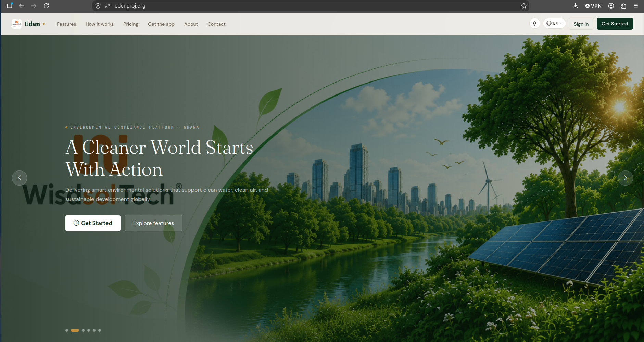This screenshot has height=342, width=644.
Task: Open the Get the app nav item
Action: (x=161, y=24)
